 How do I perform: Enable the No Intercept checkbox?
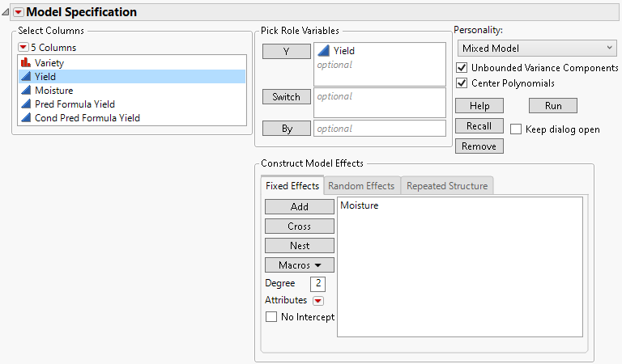[x=271, y=317]
